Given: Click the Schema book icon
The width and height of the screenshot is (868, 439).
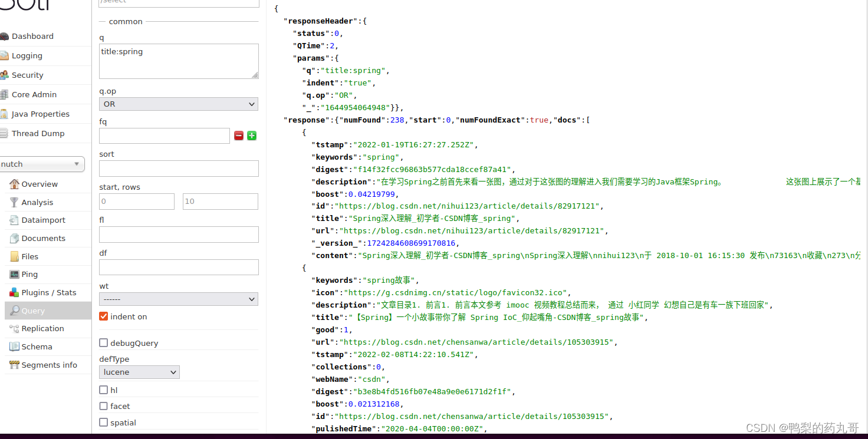Looking at the screenshot, I should (14, 346).
